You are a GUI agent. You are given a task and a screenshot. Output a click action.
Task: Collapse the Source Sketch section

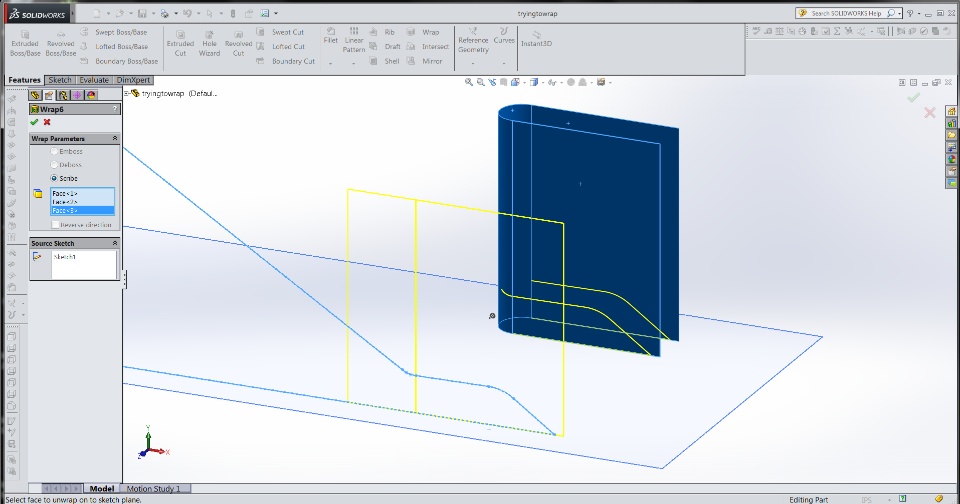[x=114, y=243]
